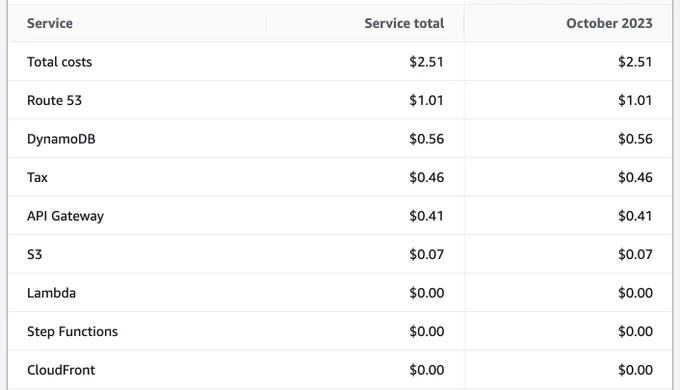Viewport: 680px width, 390px height.
Task: Click DynamoDB October 2023 value $0.56
Action: (x=635, y=139)
